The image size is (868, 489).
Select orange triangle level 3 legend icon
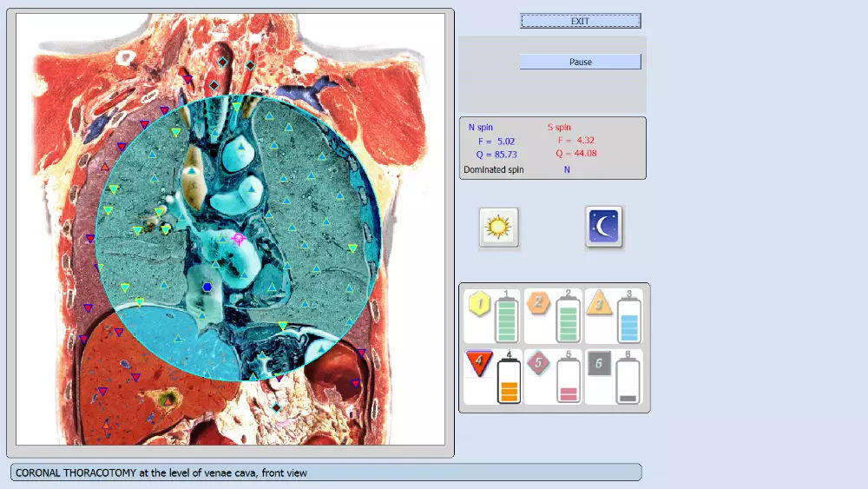(x=598, y=303)
